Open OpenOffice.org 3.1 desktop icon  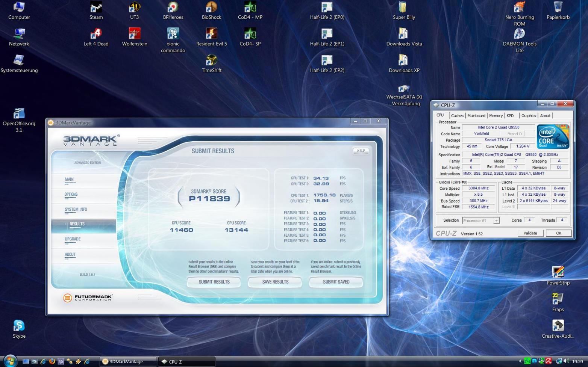[x=19, y=120]
